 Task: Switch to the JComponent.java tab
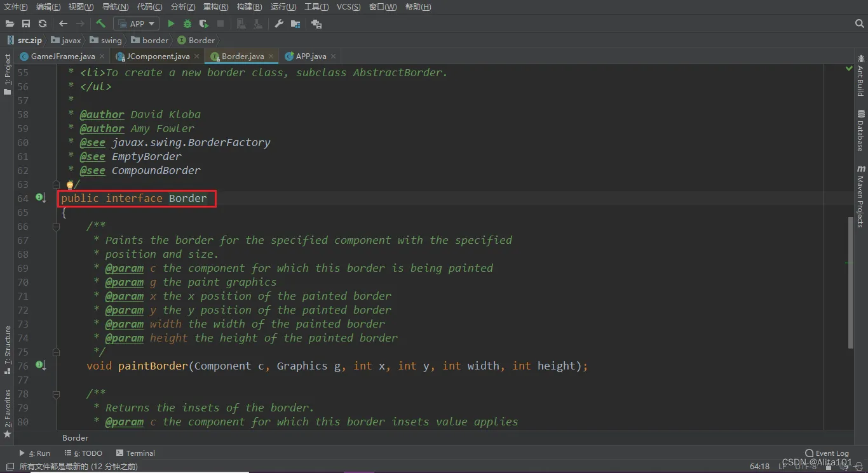(158, 56)
